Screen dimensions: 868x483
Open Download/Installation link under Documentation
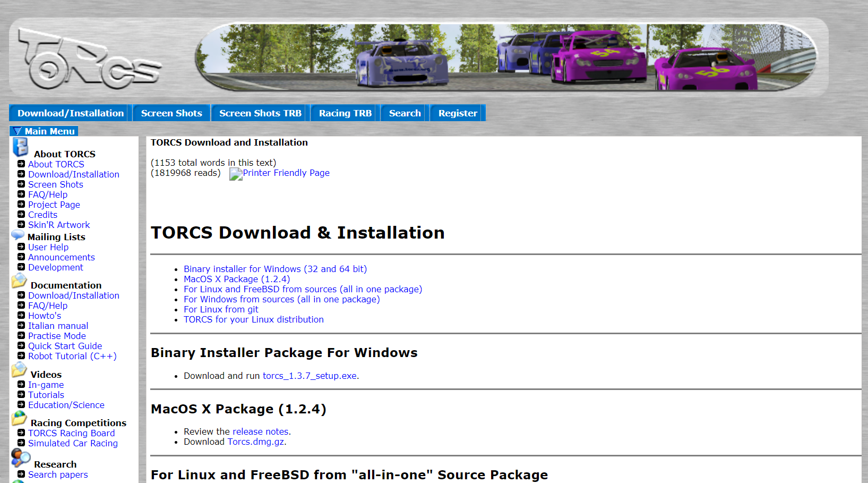pos(74,295)
